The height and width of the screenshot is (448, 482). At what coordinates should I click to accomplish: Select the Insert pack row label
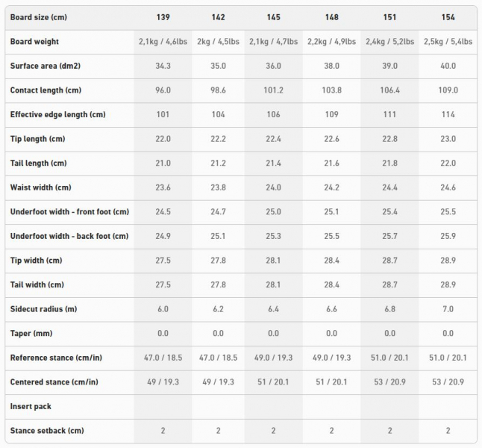coord(31,406)
